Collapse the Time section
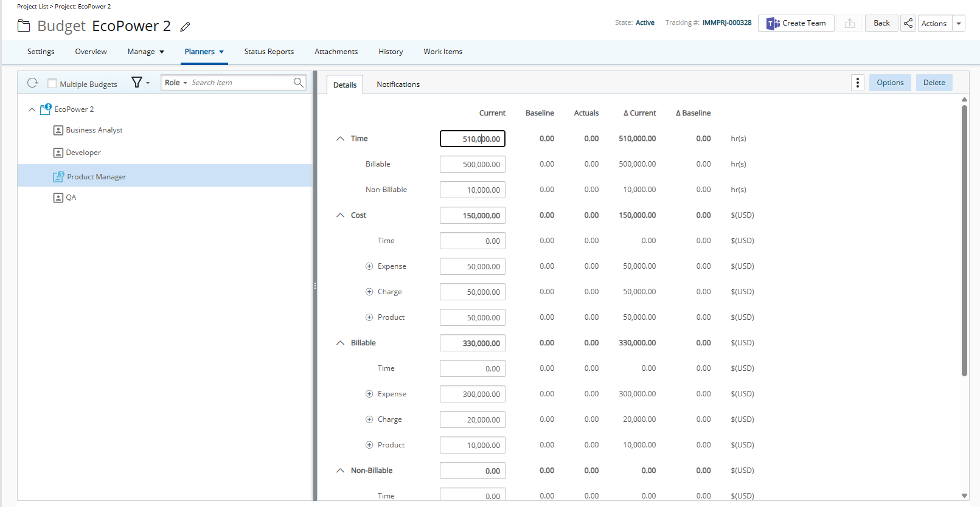 click(x=340, y=139)
